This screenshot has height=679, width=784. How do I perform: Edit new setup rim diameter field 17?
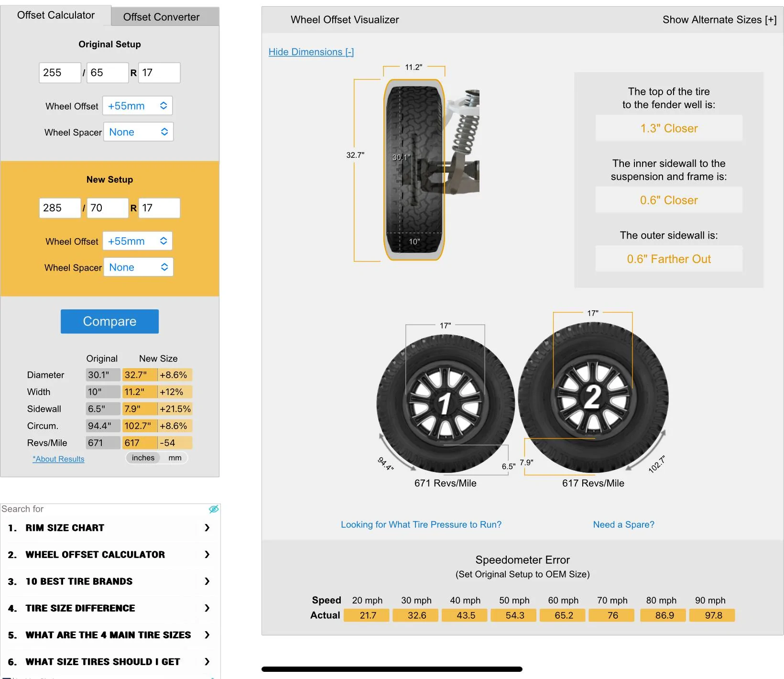(x=159, y=208)
